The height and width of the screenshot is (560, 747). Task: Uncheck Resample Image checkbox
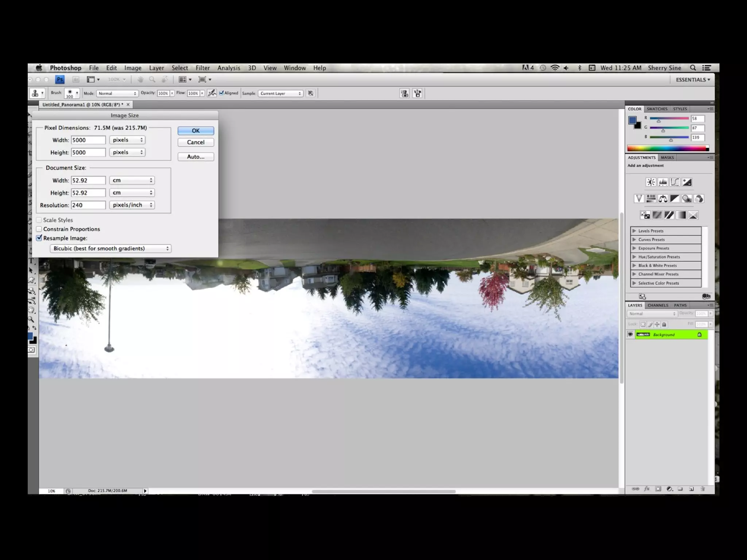[x=39, y=238]
